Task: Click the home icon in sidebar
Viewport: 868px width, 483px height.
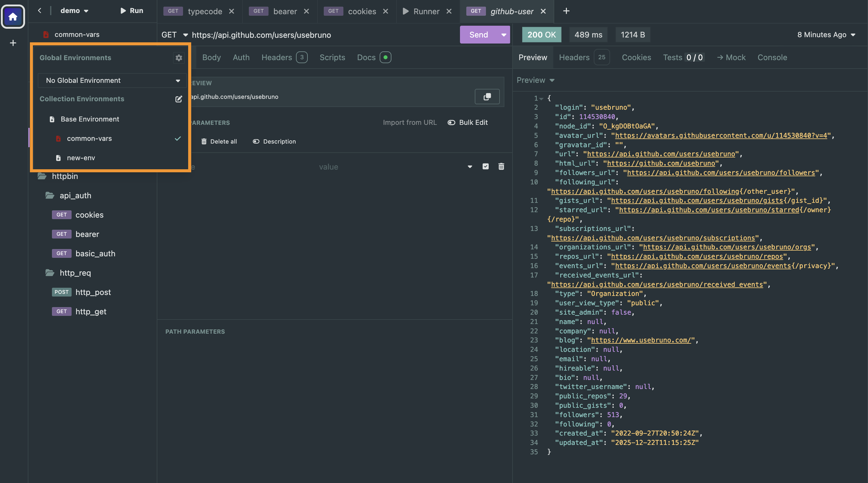Action: (x=13, y=17)
